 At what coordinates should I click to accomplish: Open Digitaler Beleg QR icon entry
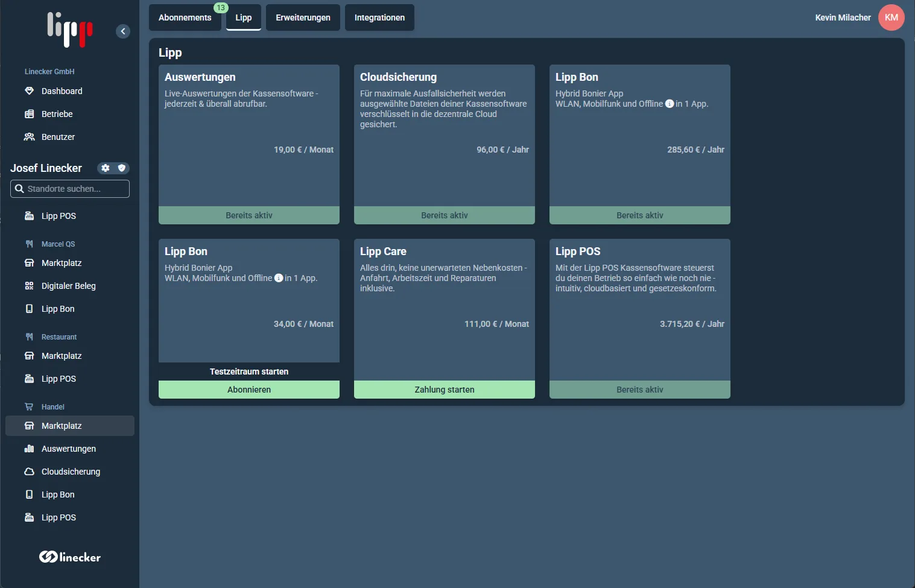click(x=70, y=286)
